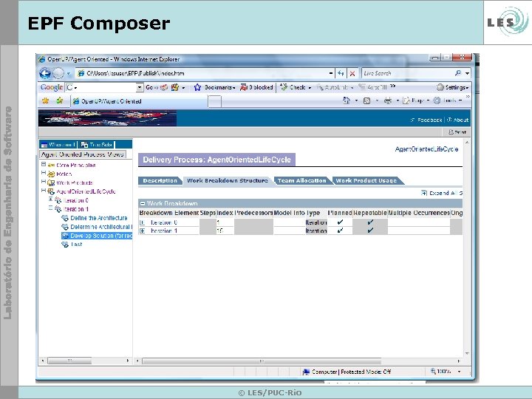Click the browser Forward arrow button

pos(58,73)
